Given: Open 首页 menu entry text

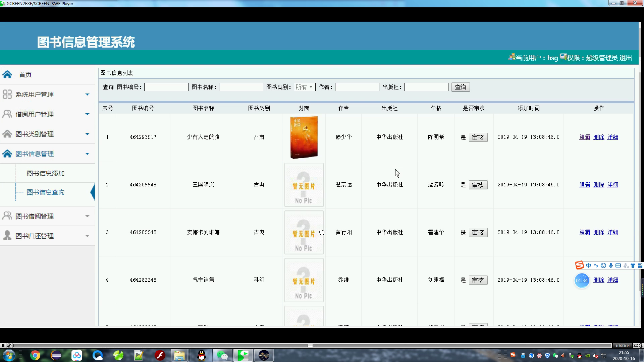Looking at the screenshot, I should point(25,74).
